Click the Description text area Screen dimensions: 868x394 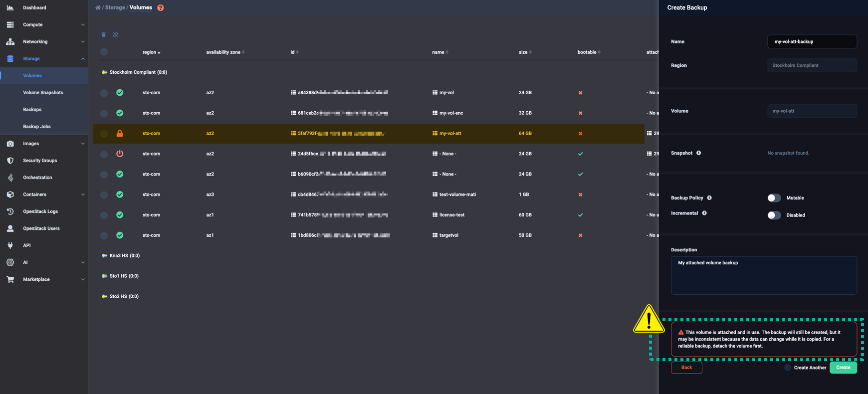point(764,275)
